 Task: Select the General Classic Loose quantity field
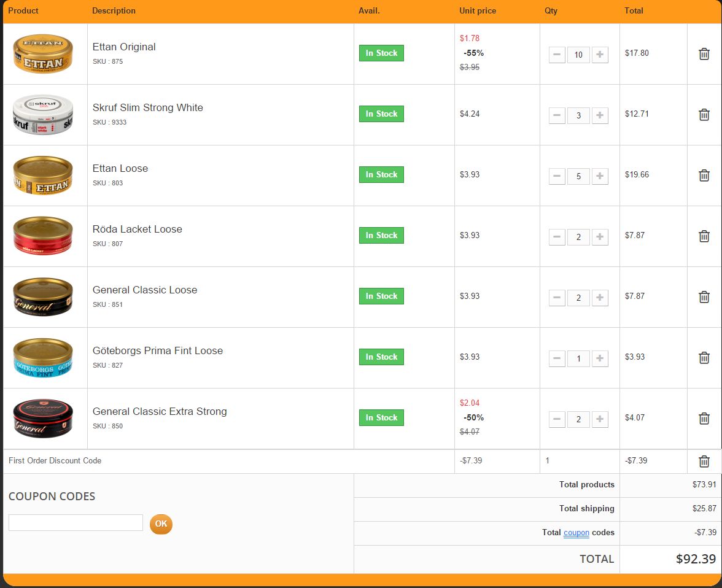(578, 298)
